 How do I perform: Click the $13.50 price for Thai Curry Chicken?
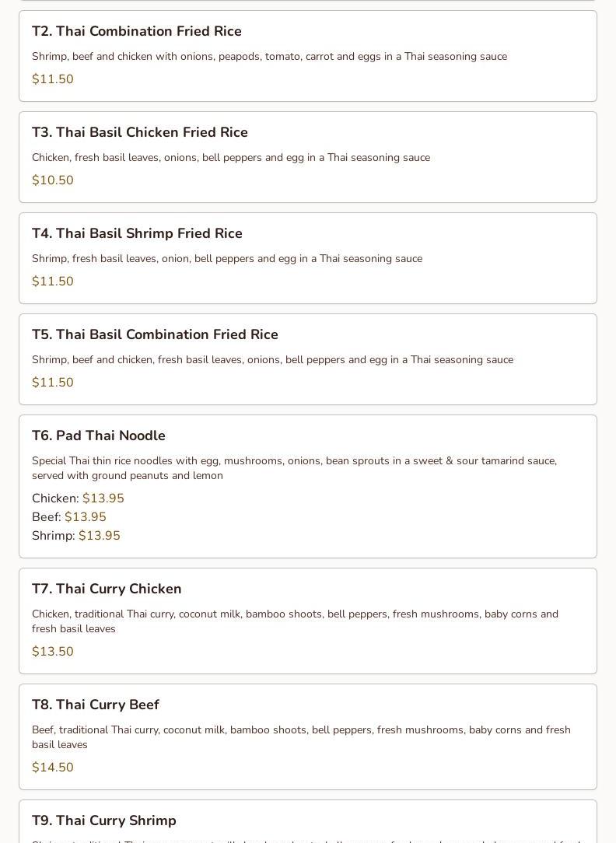click(x=53, y=652)
